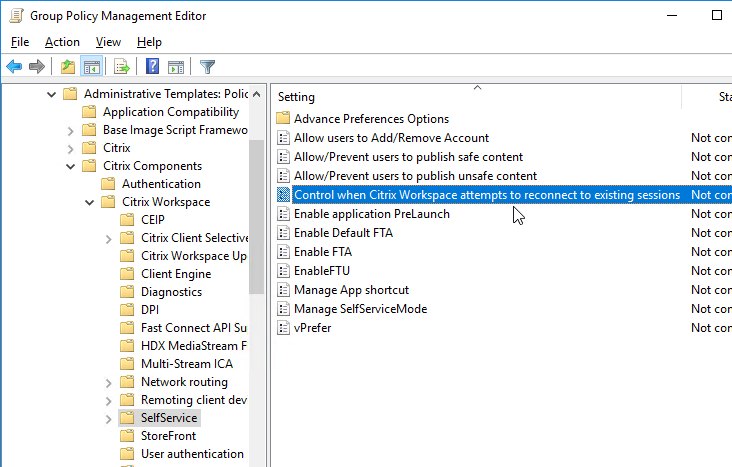
Task: Click the StoreFront folder icon
Action: [x=127, y=436]
